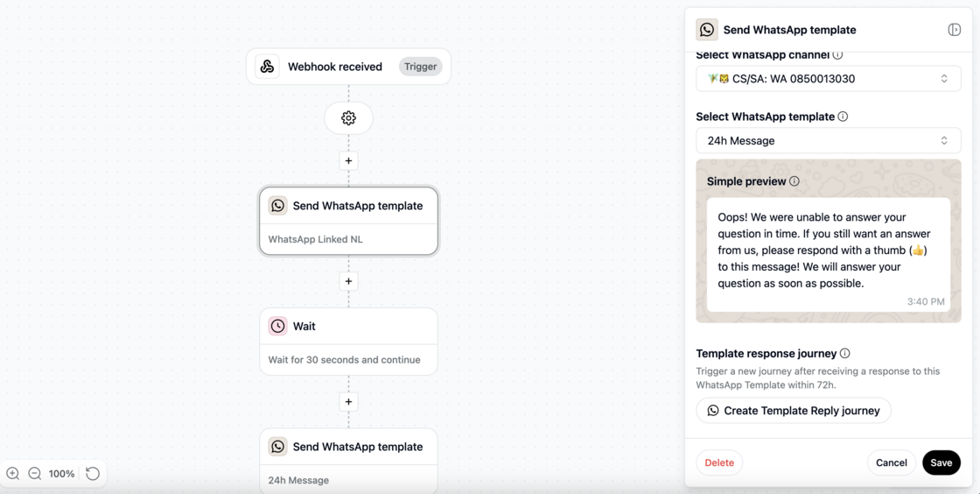Select the 24h Message WhatsApp template node

(349, 462)
